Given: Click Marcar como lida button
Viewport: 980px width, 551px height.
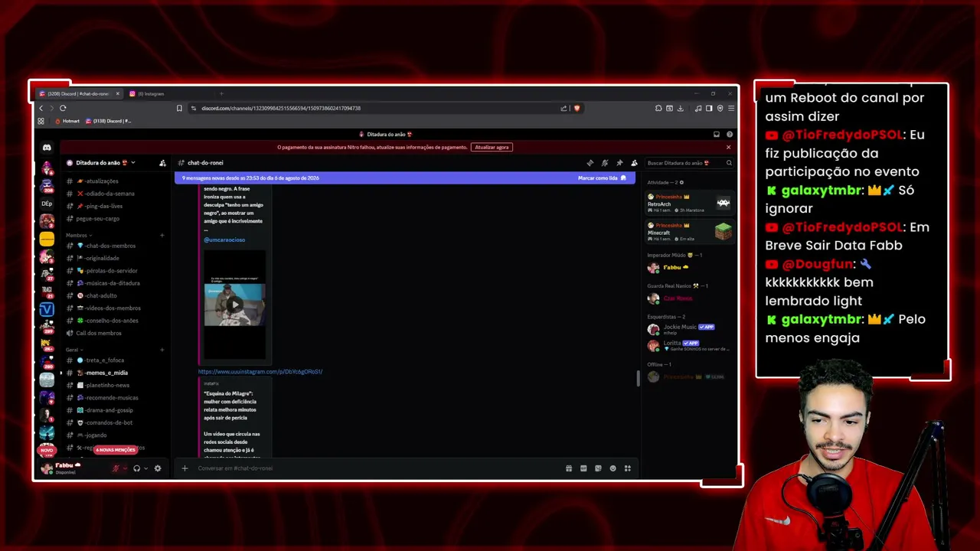Looking at the screenshot, I should 602,178.
